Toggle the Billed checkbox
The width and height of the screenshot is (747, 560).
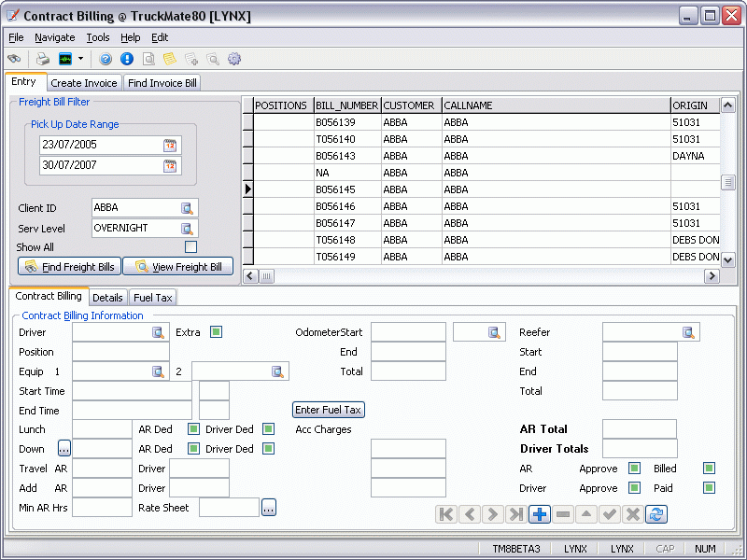pos(709,469)
